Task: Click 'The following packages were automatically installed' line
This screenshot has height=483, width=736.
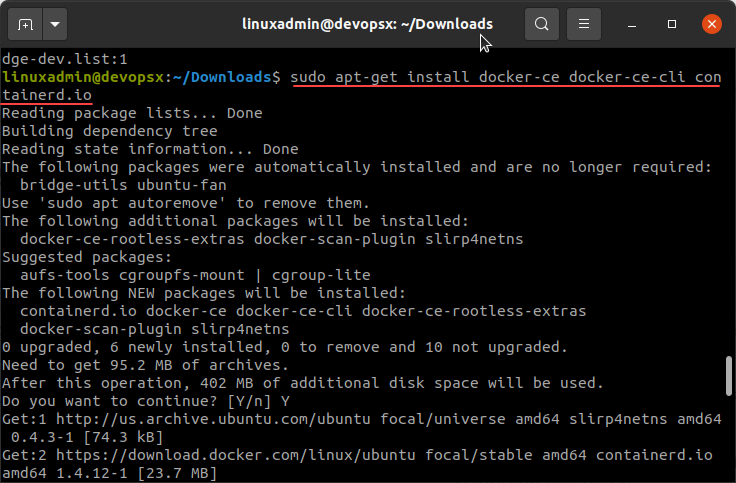Action: click(357, 167)
